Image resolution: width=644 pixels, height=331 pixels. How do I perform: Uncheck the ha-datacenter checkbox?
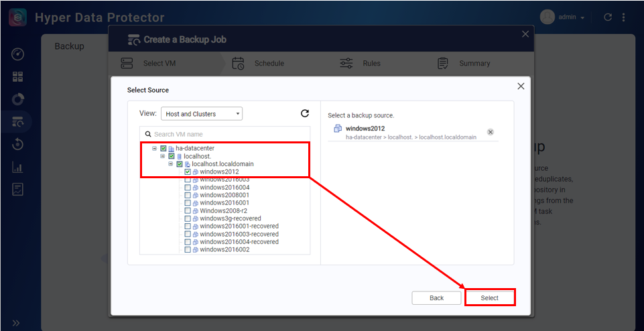pos(163,148)
